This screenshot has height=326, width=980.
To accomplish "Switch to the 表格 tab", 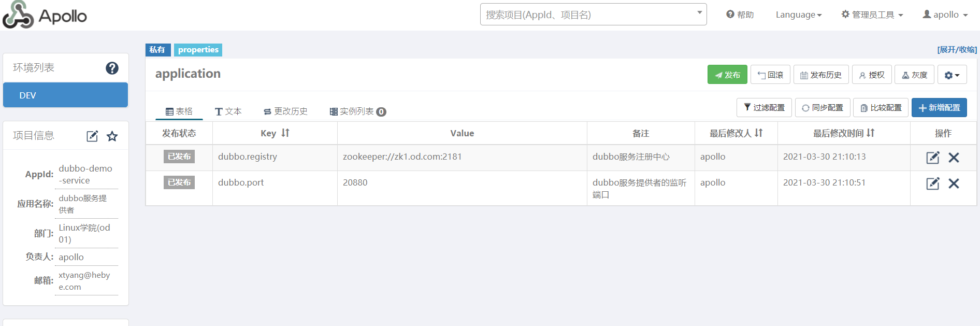I will coord(179,111).
